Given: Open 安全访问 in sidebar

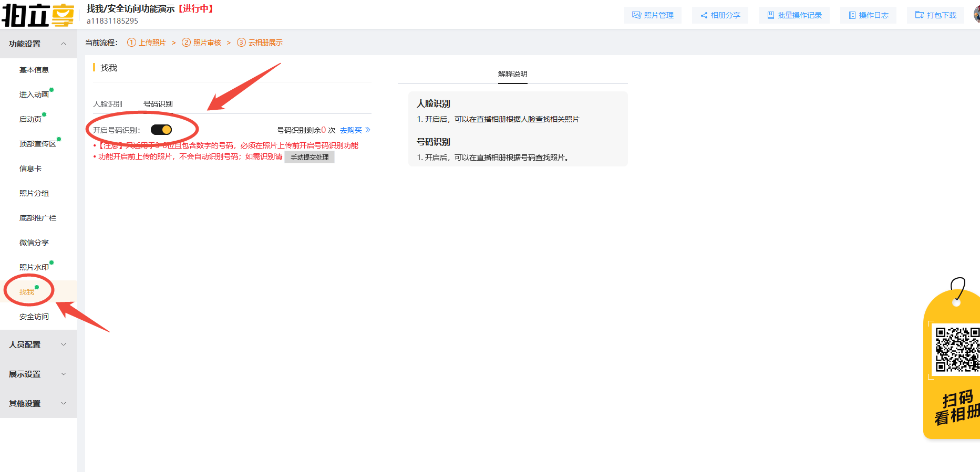Looking at the screenshot, I should point(34,317).
